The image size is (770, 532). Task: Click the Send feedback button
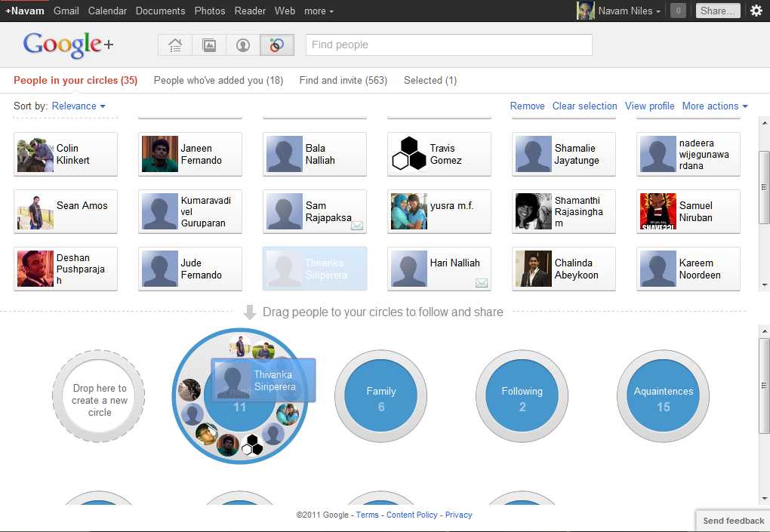tap(733, 521)
